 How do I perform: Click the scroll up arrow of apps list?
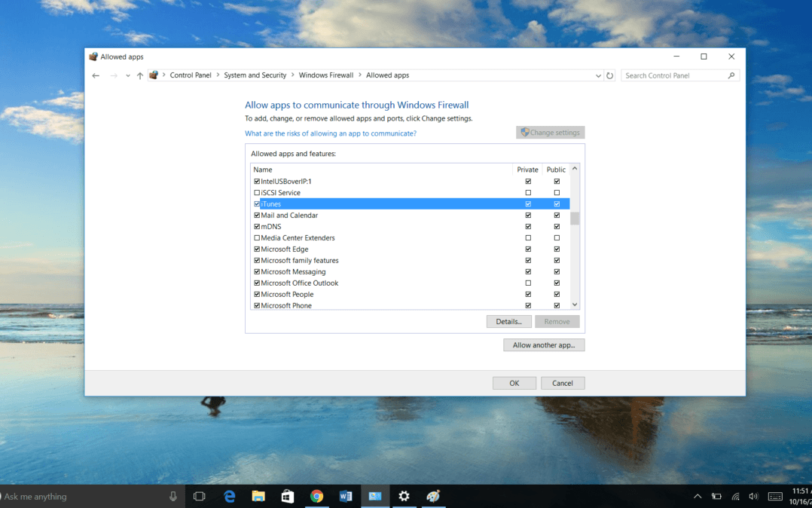click(575, 169)
